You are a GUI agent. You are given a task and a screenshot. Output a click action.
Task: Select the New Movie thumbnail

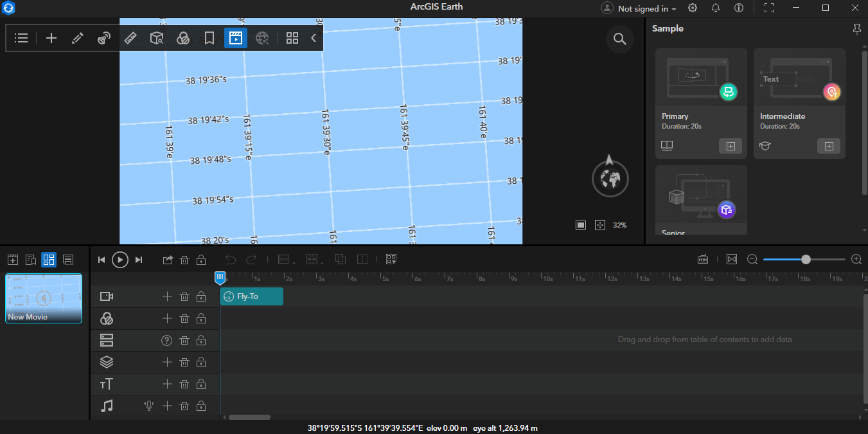coord(44,298)
